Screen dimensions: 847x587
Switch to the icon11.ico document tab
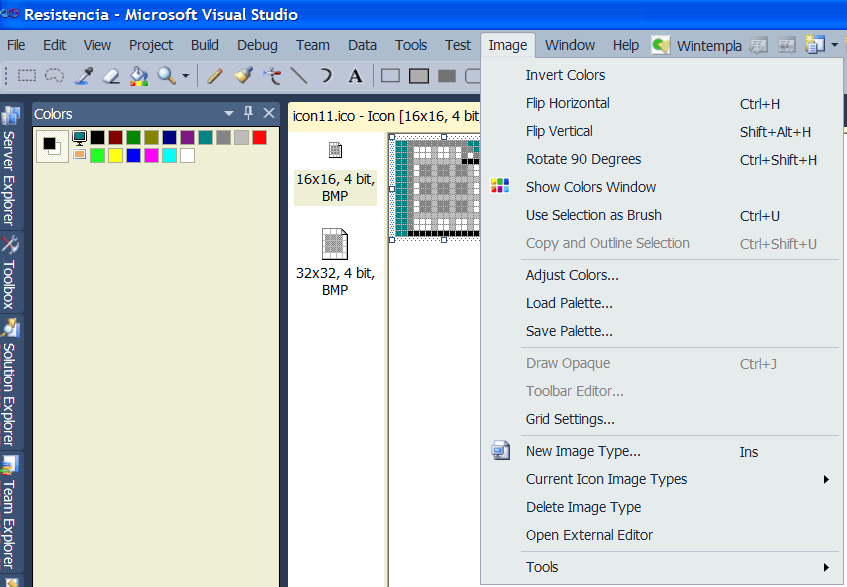385,116
